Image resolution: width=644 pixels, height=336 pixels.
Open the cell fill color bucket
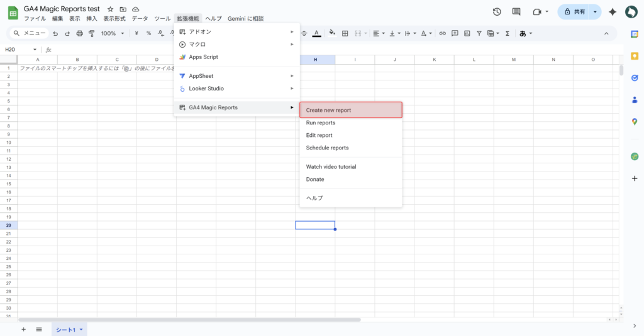pyautogui.click(x=332, y=33)
